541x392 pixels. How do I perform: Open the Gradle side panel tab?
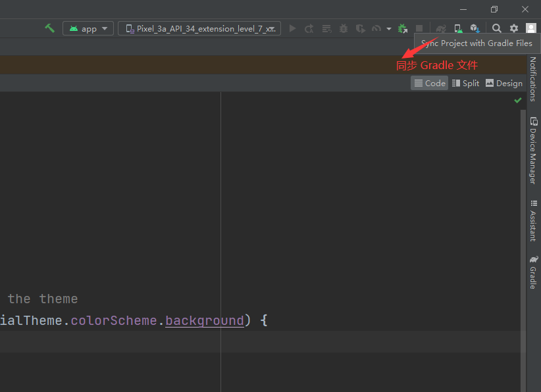[532, 272]
